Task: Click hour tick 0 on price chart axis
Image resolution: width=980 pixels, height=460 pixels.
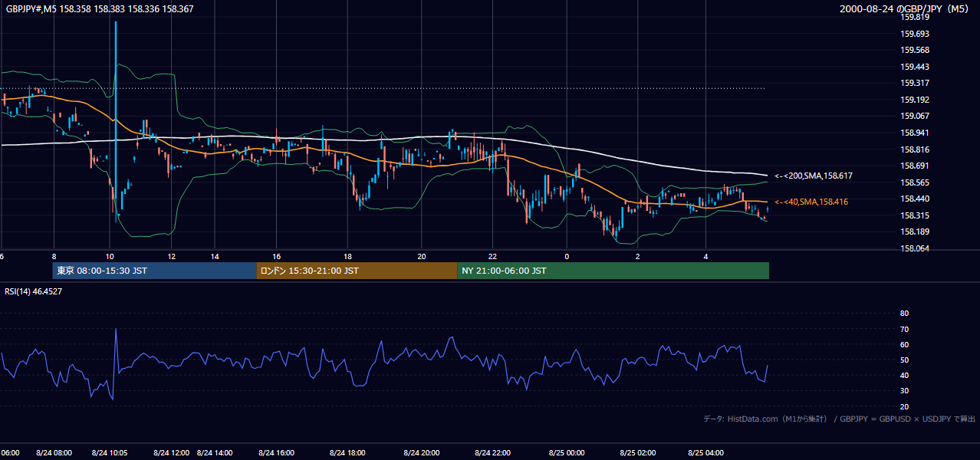Action: 567,257
